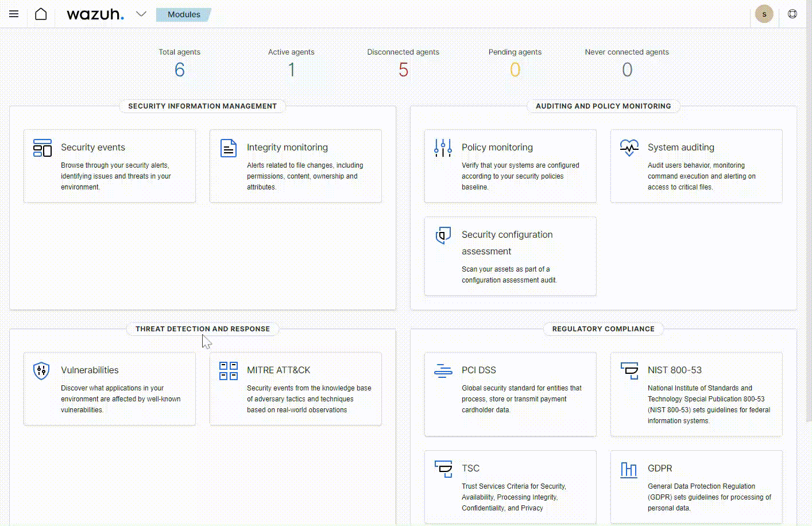Open Security configuration assessment title
Screen dimensions: 812x526
[x=507, y=243]
